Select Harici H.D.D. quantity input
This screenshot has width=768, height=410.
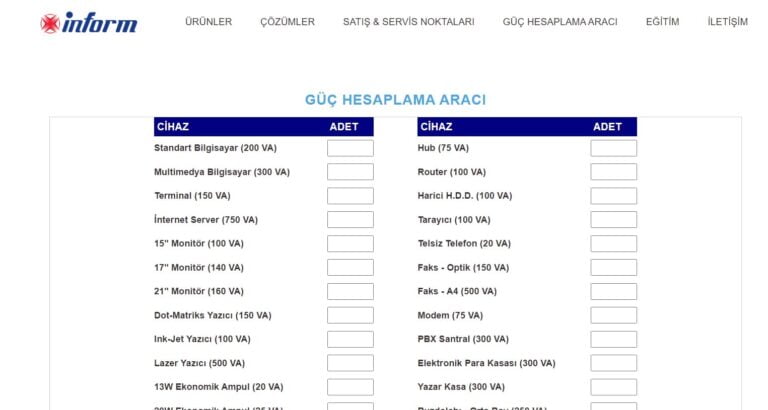(613, 196)
